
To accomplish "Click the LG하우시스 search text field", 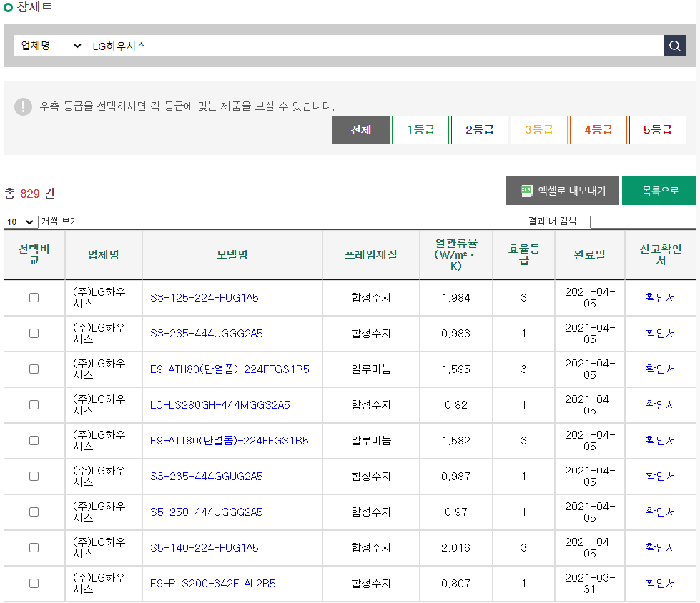I will 376,46.
